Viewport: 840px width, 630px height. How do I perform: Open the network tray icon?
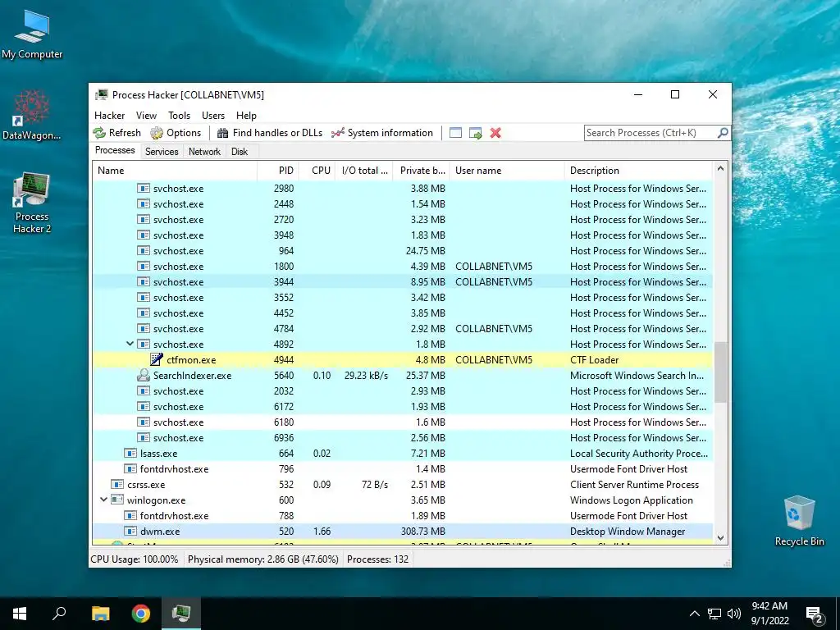tap(714, 614)
